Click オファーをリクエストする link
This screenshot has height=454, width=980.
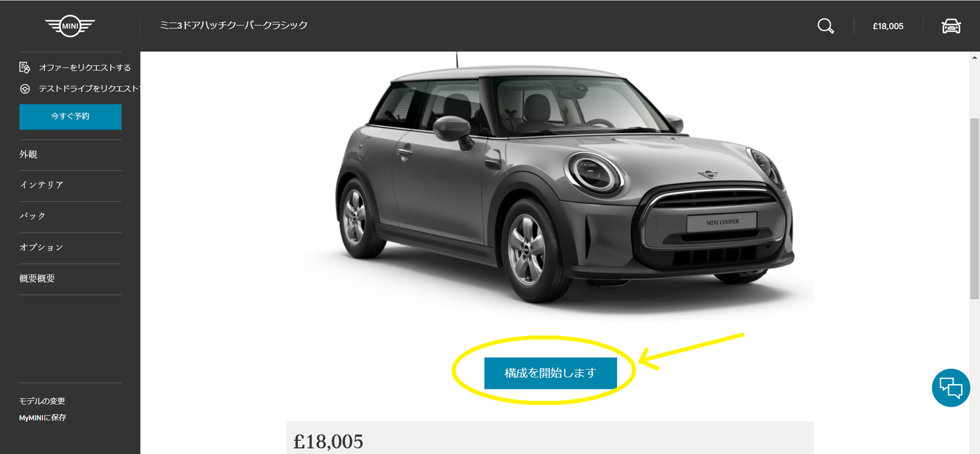pos(85,67)
